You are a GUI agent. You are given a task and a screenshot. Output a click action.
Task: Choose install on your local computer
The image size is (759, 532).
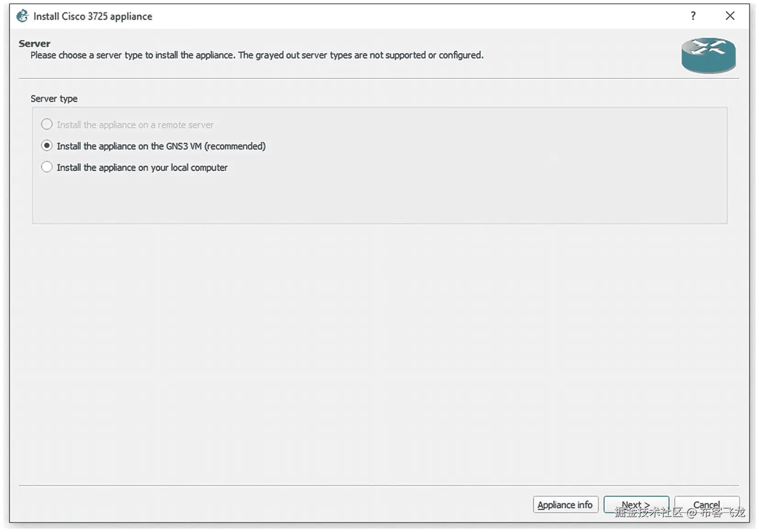(x=47, y=167)
